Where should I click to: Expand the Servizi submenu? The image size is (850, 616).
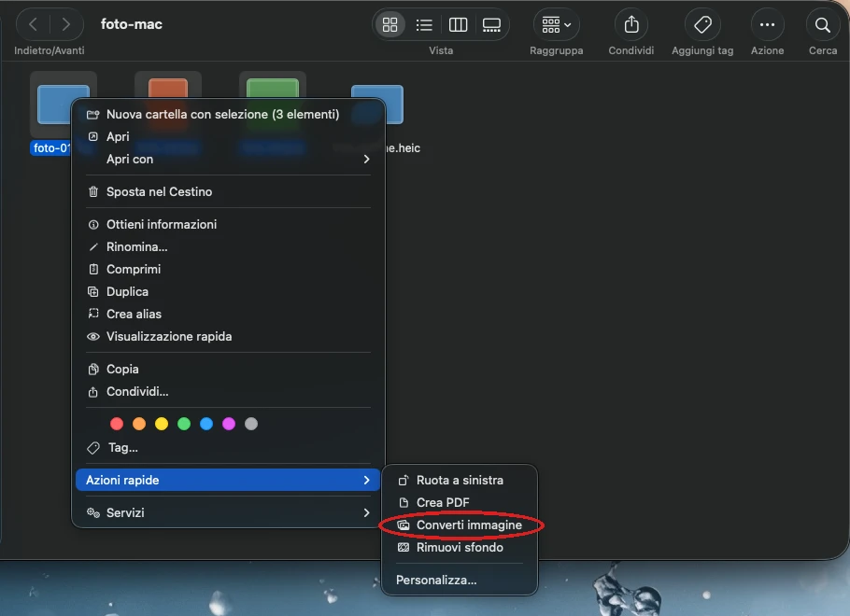pyautogui.click(x=228, y=512)
